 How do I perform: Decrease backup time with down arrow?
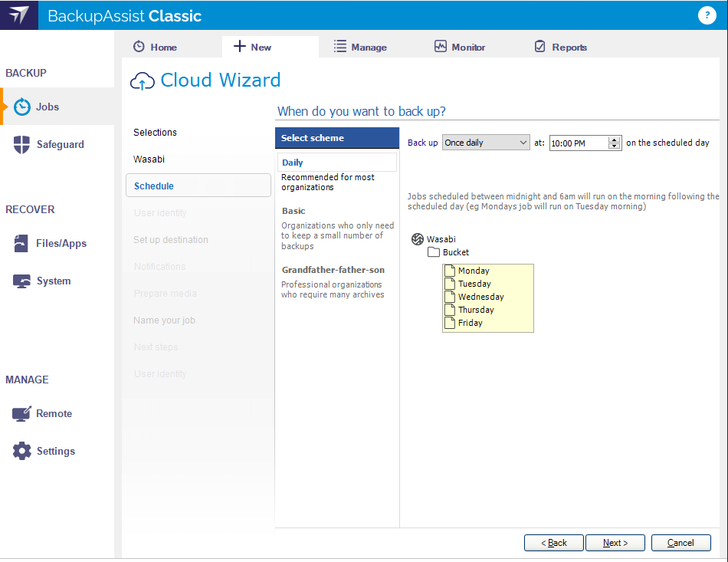[614, 146]
